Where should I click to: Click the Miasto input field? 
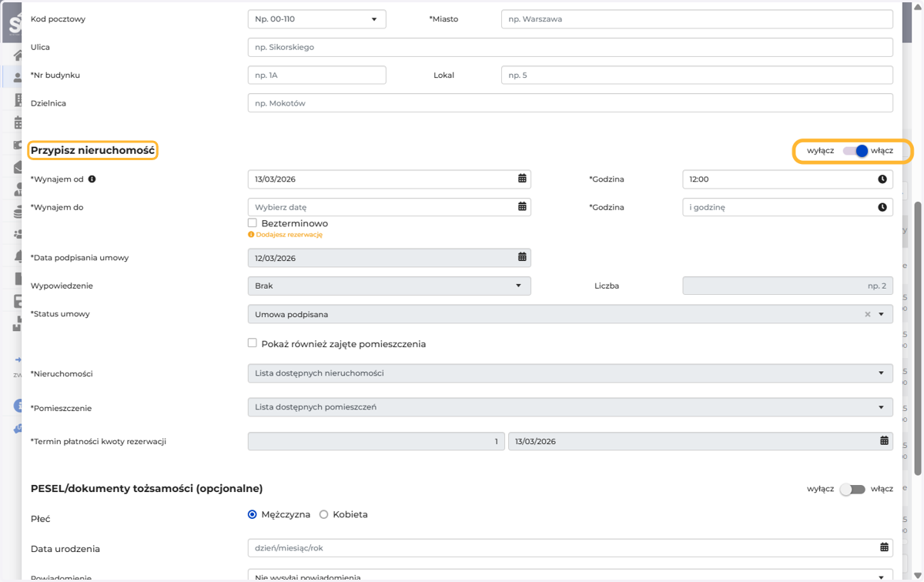[x=697, y=19]
